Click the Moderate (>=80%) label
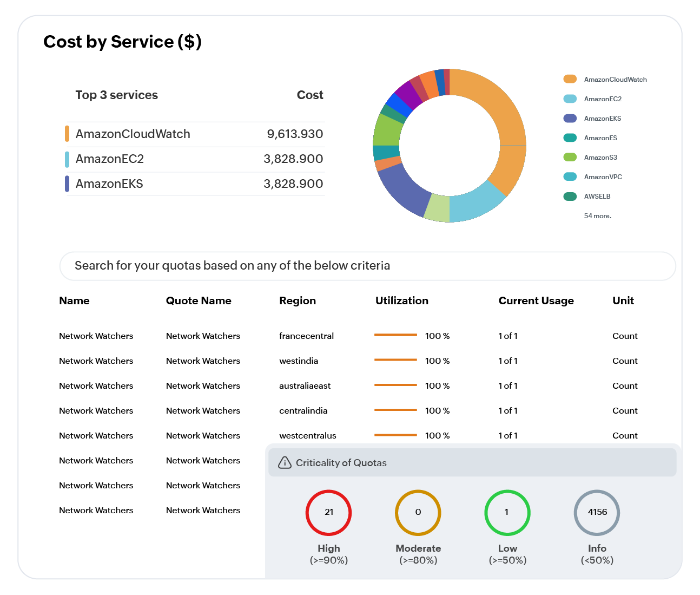The height and width of the screenshot is (595, 700). click(x=418, y=554)
